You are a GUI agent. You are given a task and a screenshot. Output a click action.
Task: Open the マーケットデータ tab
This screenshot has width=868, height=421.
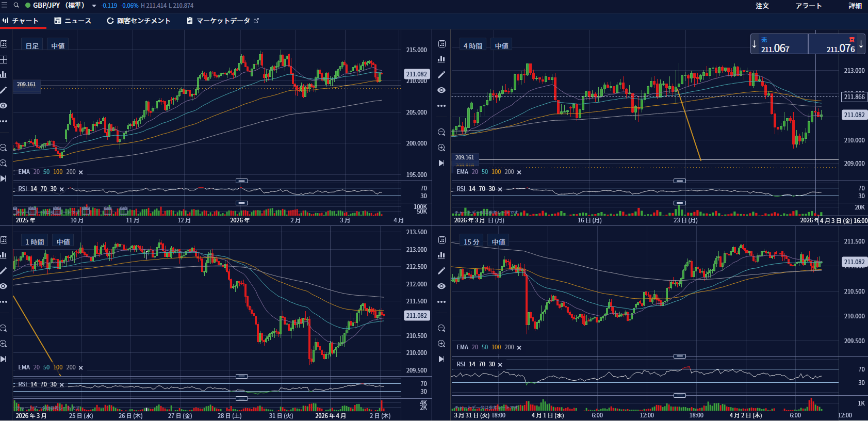point(223,21)
